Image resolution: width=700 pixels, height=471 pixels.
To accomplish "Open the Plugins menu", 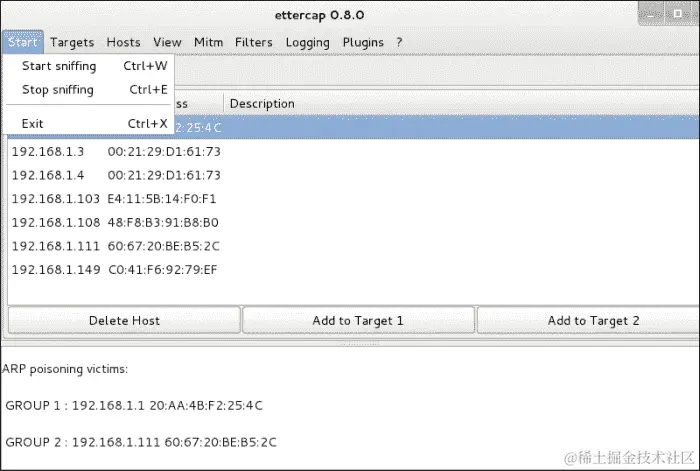I will pyautogui.click(x=363, y=42).
